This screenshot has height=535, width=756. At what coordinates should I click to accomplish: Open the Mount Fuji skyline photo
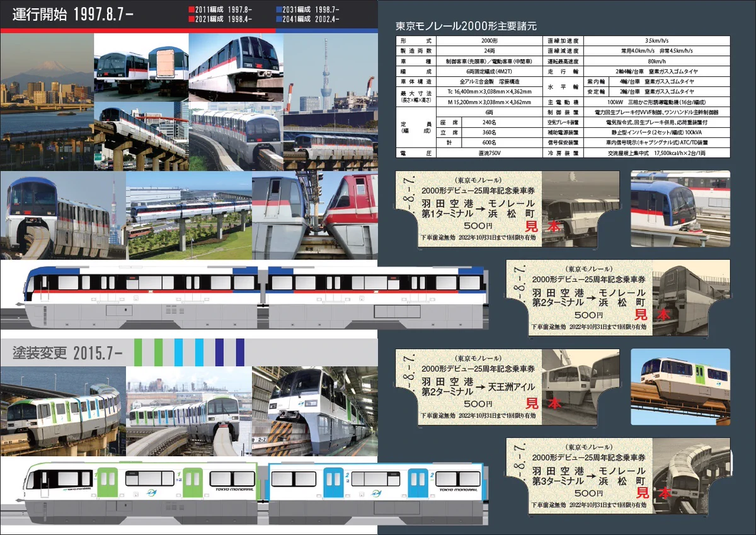47,101
